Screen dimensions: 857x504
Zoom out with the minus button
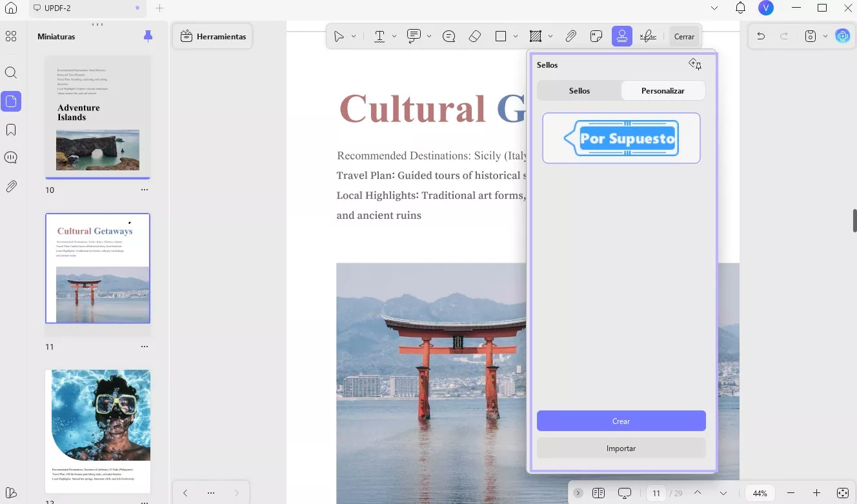tap(791, 493)
